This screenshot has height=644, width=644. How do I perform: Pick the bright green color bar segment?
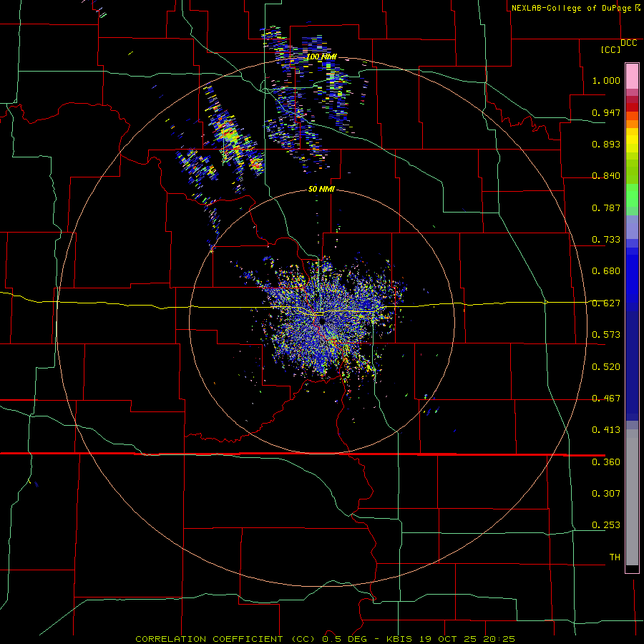point(632,195)
